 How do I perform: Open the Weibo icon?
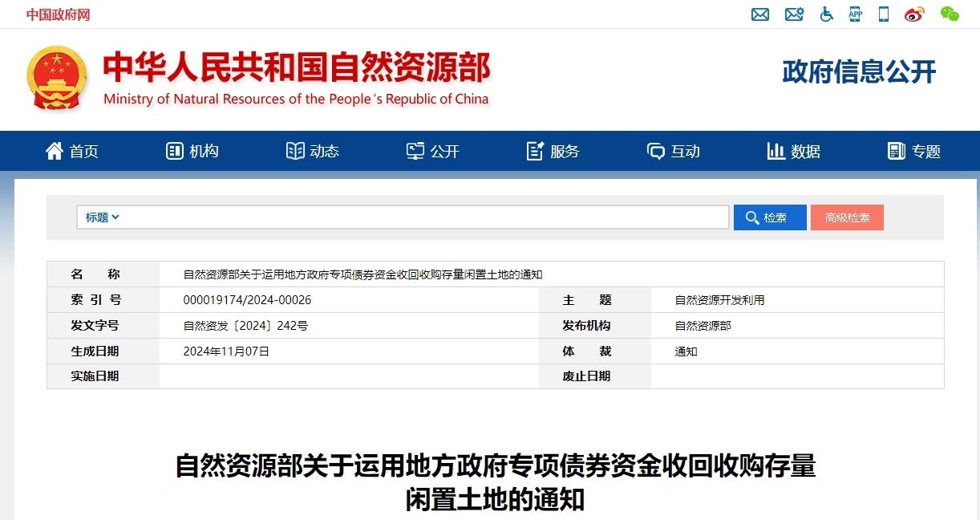(x=914, y=14)
